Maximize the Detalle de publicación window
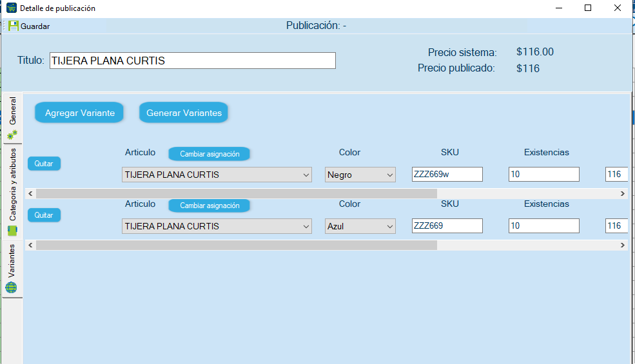 [588, 8]
